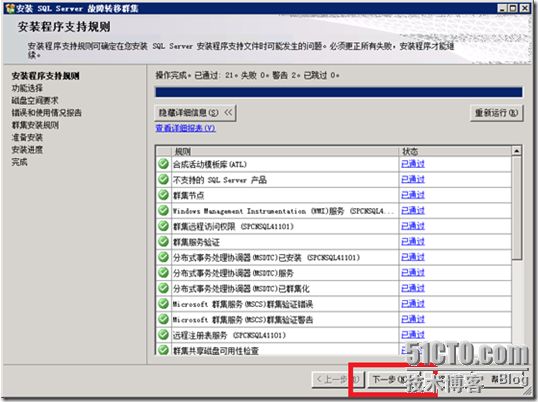Click the rules list vertical scrollbar thumb
Viewport: 538px width, 402px height.
(x=516, y=208)
